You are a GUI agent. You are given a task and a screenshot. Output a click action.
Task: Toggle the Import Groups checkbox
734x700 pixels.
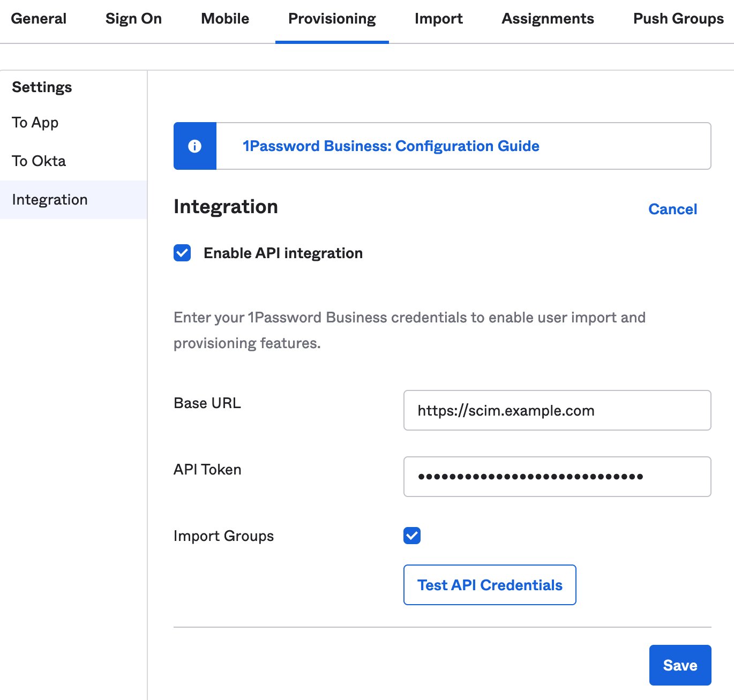[x=412, y=536]
